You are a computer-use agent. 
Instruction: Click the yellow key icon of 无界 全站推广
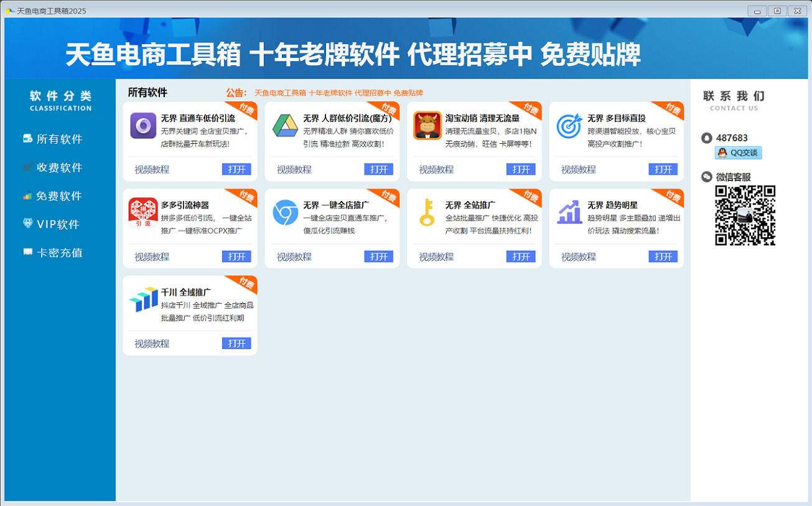pos(427,213)
